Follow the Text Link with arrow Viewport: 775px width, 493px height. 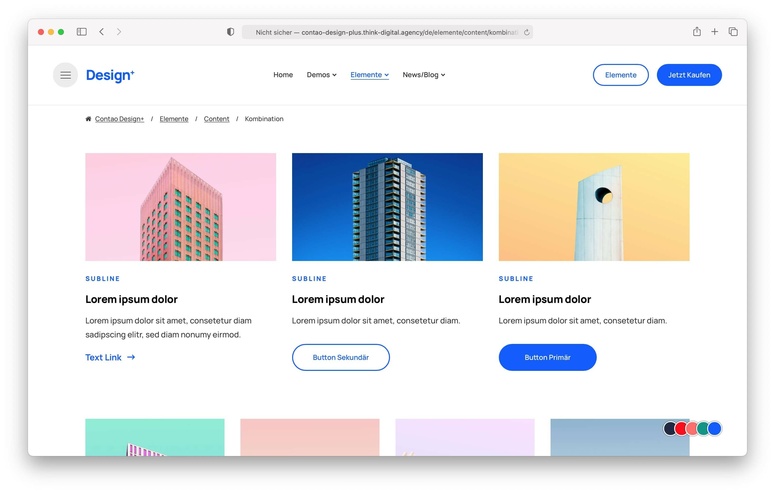[x=110, y=357]
